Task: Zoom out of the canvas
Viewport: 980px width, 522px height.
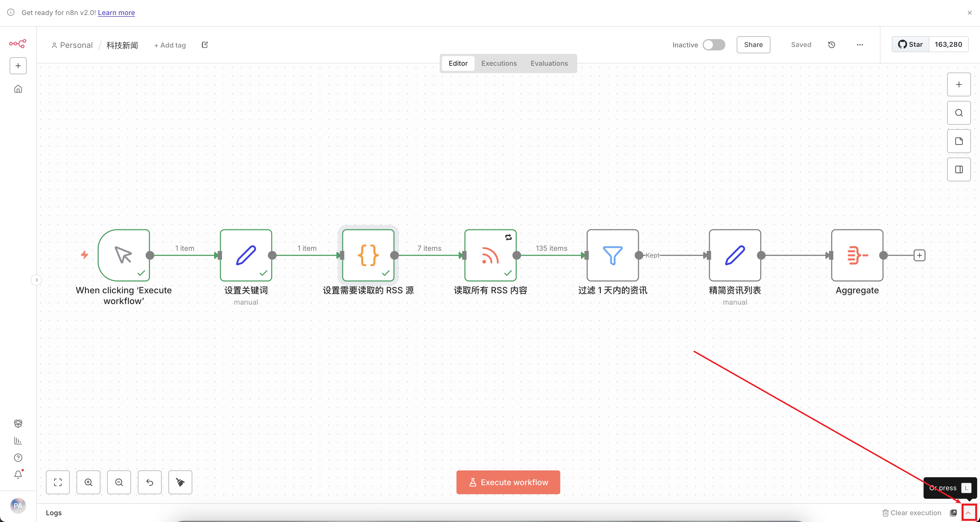Action: (x=119, y=482)
